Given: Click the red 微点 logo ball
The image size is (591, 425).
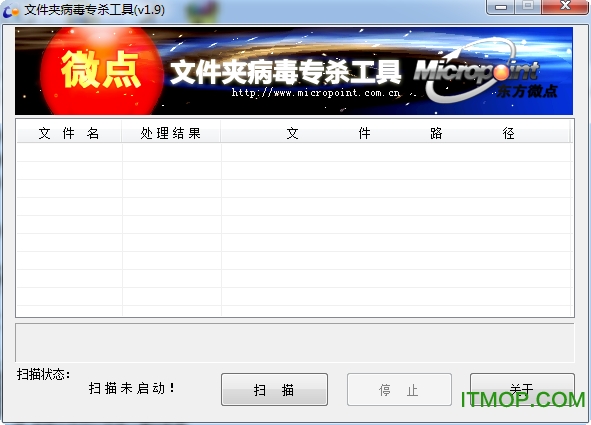Looking at the screenshot, I should pyautogui.click(x=101, y=72).
